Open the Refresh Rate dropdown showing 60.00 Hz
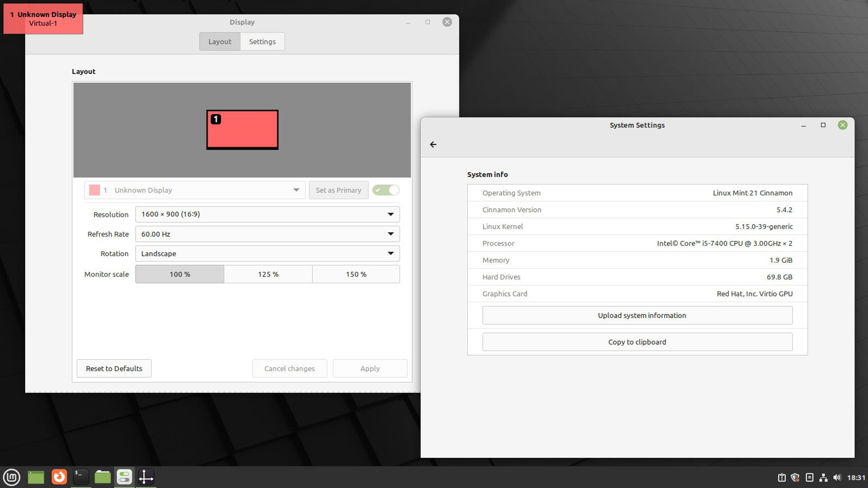Image resolution: width=868 pixels, height=488 pixels. [x=267, y=234]
